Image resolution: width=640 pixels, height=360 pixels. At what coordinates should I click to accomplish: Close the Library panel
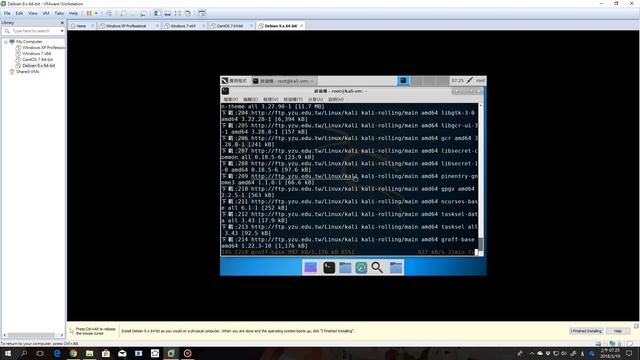[x=62, y=22]
